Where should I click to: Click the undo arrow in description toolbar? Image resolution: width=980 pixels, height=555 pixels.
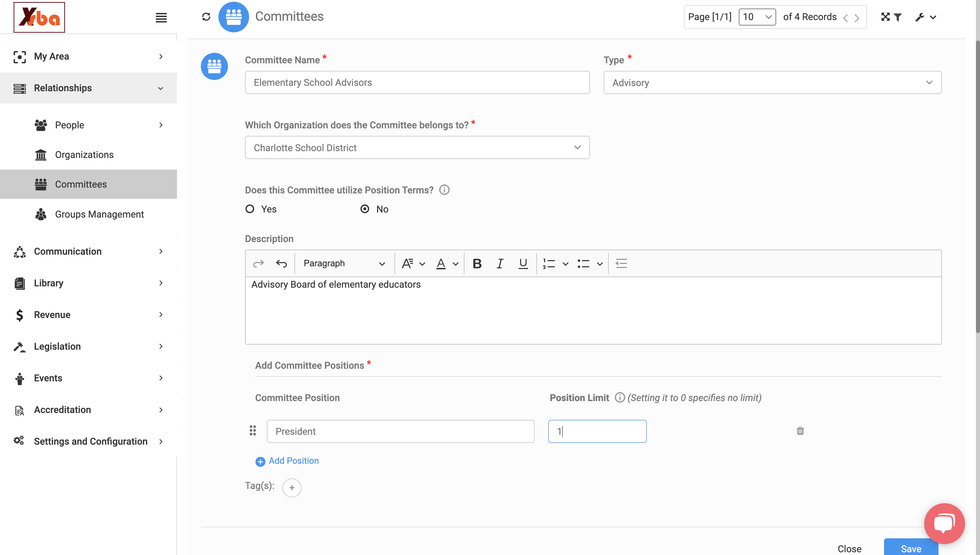[281, 264]
